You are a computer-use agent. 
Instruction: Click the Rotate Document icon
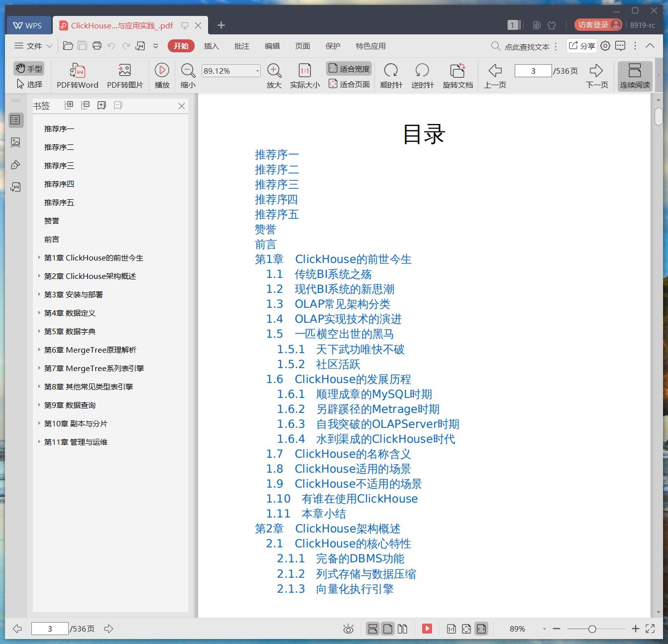tap(457, 76)
